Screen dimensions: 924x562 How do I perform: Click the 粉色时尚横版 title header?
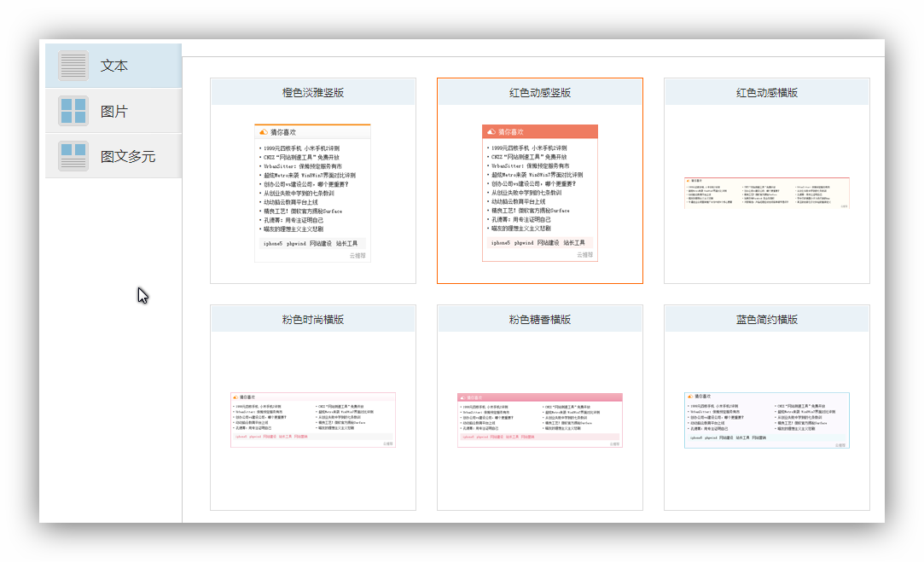pos(313,319)
